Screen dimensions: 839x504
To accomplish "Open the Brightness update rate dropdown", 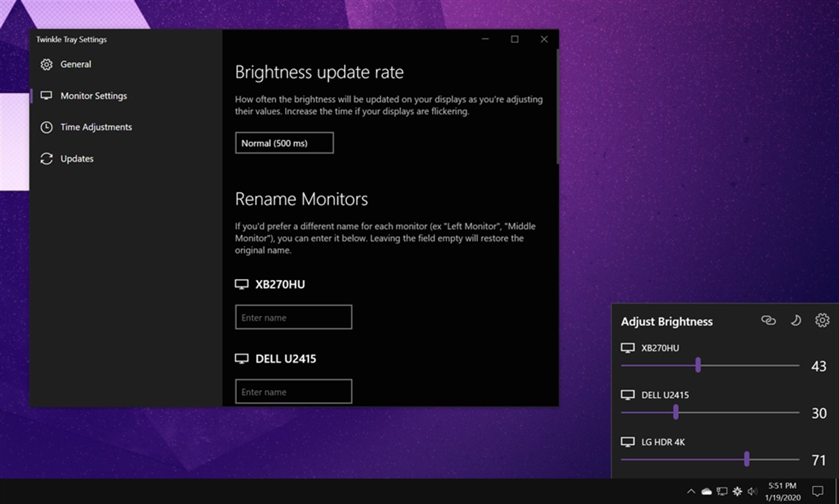I will pos(284,142).
